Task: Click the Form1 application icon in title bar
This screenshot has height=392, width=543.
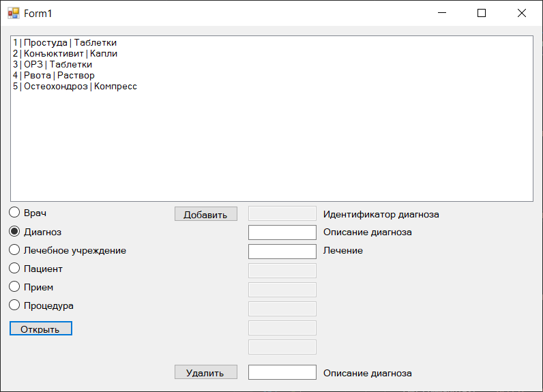Action: (14, 13)
